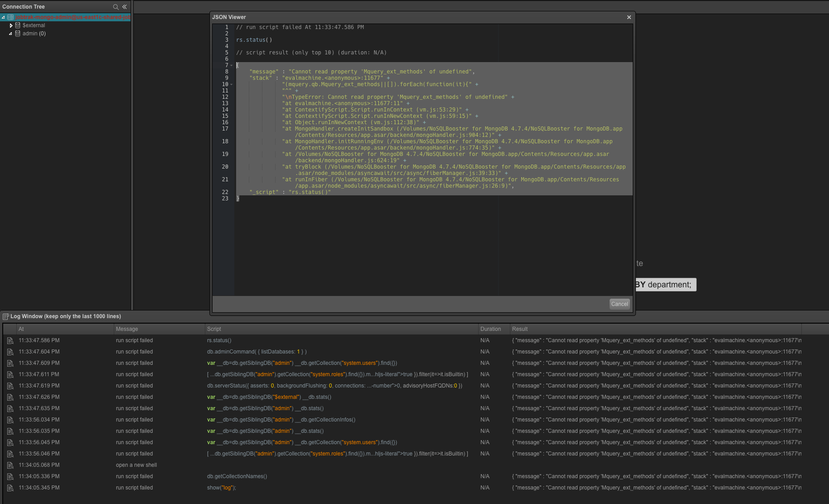Click the Log Window panel icon
Viewport: 829px width, 504px height.
[6, 316]
